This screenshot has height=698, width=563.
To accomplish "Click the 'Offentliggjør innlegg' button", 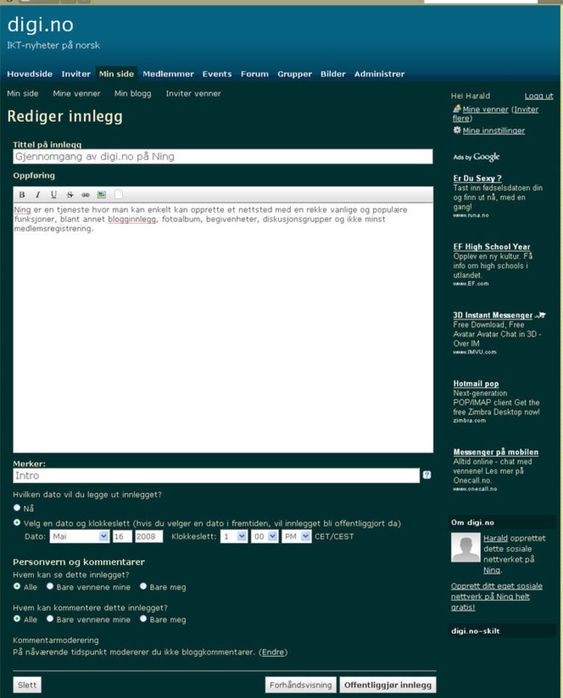I will 388,685.
